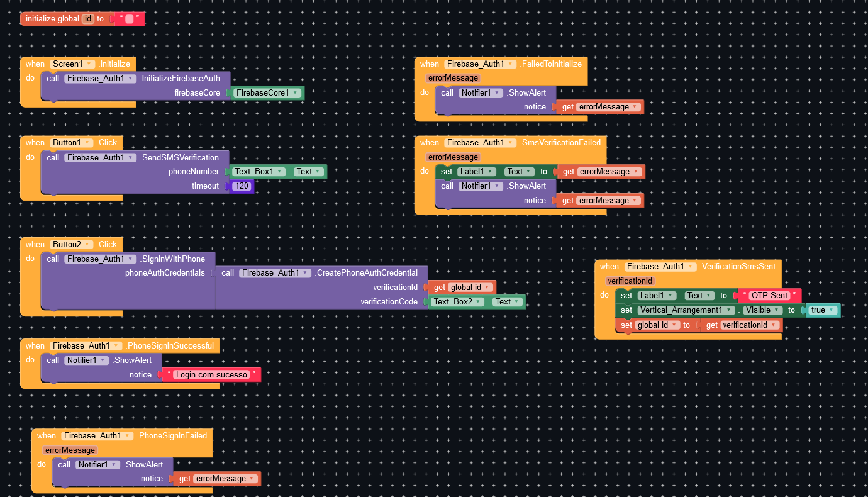Screen dimensions: 868x497
Task: Open Firebase_Auth1 dropdown in CreatePhoneAuthCredential call
Action: pos(275,273)
